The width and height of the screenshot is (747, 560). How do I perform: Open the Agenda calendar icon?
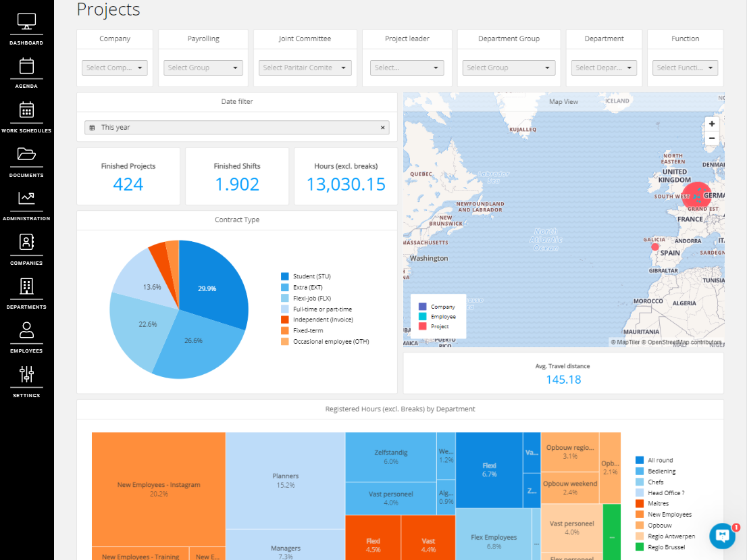click(x=26, y=66)
